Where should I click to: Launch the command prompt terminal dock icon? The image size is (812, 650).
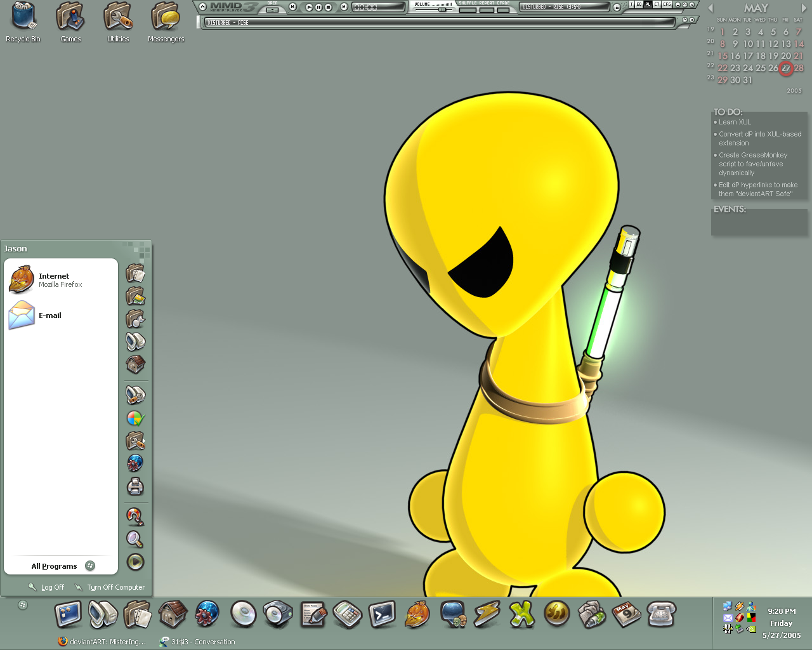[x=383, y=614]
